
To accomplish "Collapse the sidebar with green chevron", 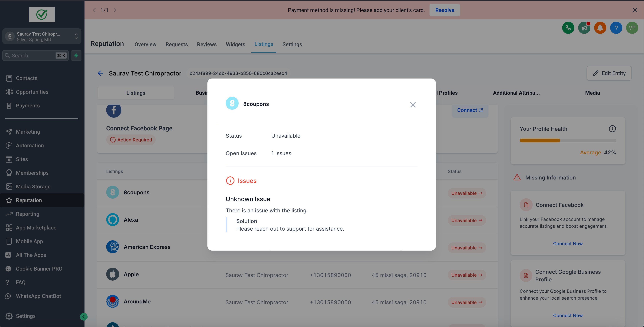I will (84, 317).
